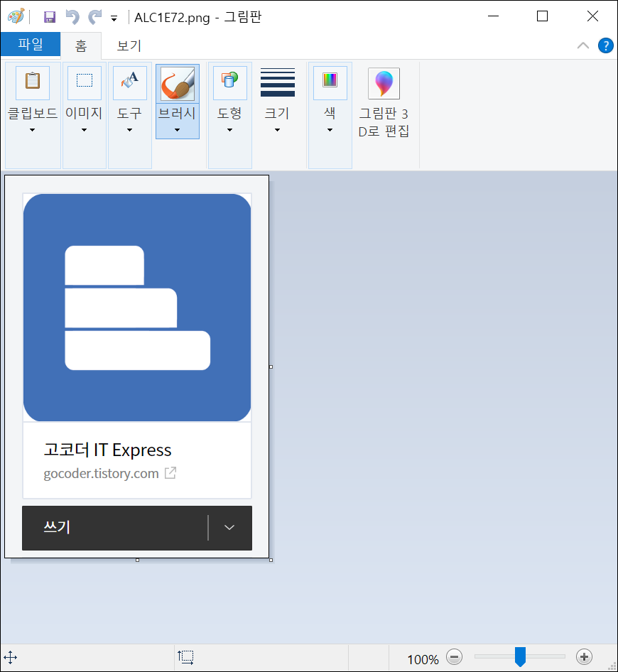Expand the 이미지 group dropdown arrow
This screenshot has width=618, height=672.
[x=84, y=130]
